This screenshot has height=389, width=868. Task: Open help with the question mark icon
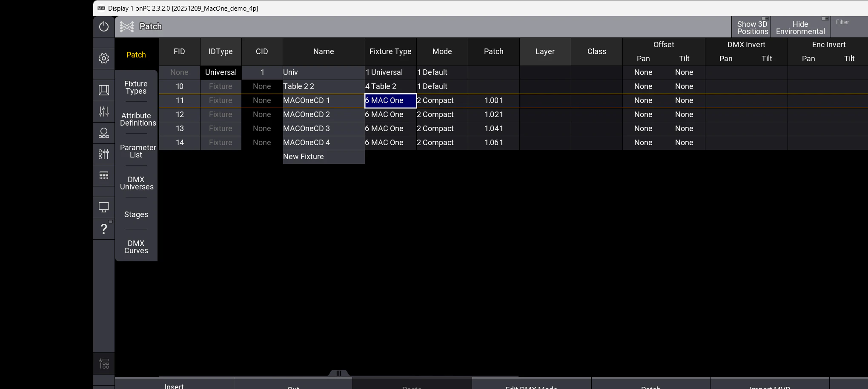tap(104, 229)
